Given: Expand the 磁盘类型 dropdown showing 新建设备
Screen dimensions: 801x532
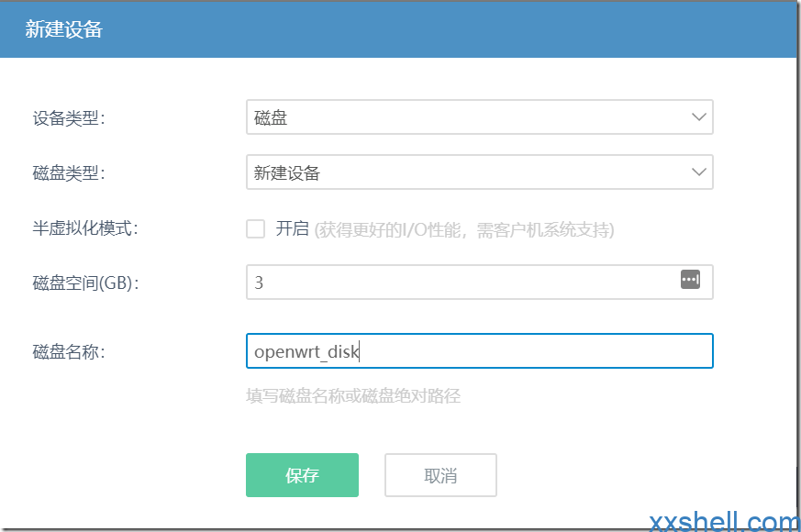Looking at the screenshot, I should pyautogui.click(x=480, y=172).
